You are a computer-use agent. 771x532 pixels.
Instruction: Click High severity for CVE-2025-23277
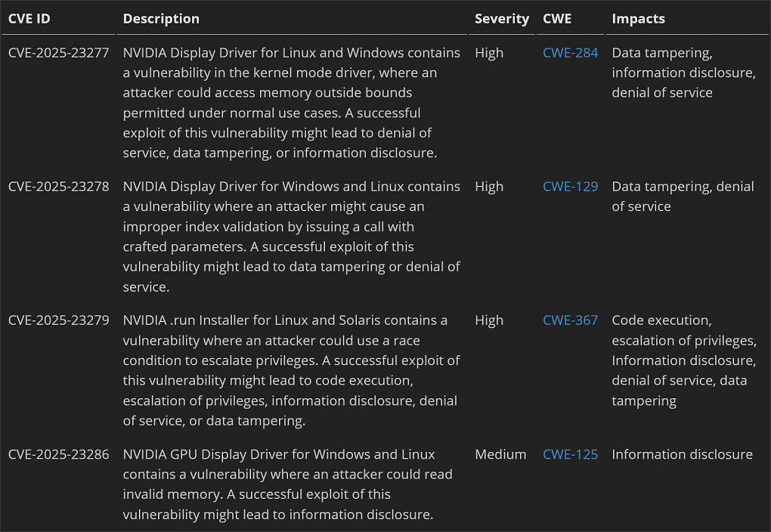pos(489,53)
